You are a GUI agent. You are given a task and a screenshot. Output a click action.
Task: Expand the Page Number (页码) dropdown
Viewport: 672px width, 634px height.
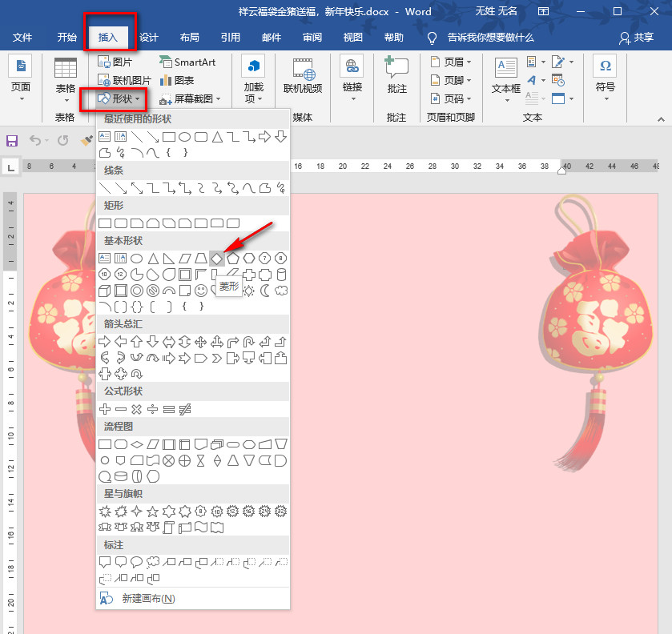click(451, 99)
